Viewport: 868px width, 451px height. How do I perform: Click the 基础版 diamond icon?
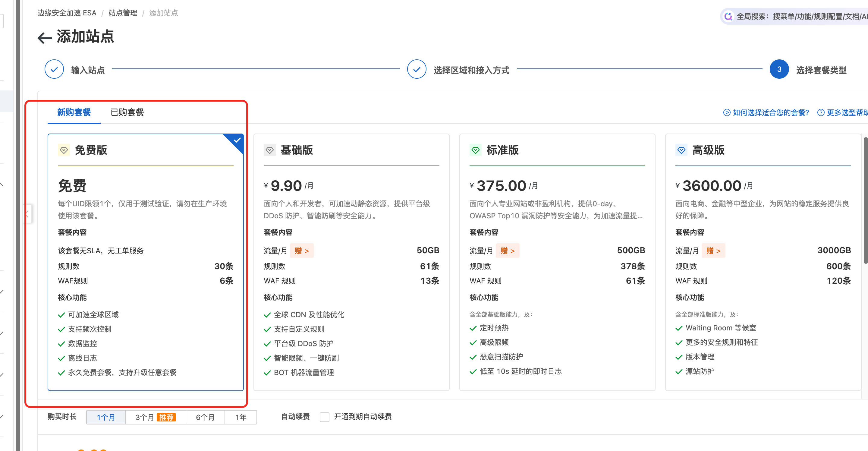coord(269,150)
